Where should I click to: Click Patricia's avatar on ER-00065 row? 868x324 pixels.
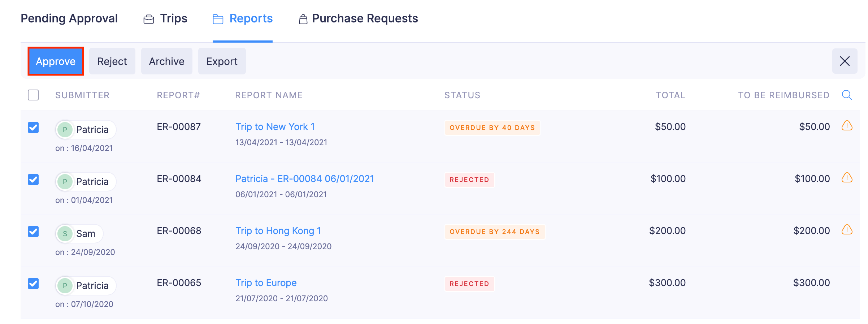tap(65, 286)
